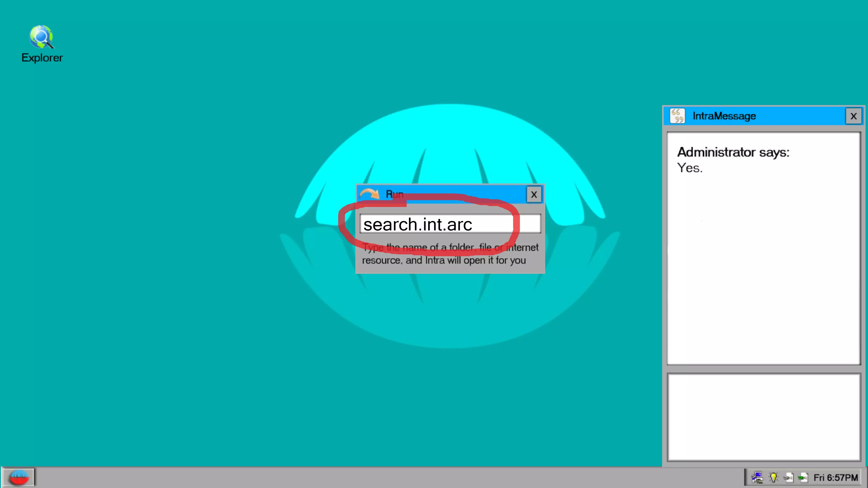Click the green-arrow document tray icon
Screen dimensions: 868x488
point(803,477)
